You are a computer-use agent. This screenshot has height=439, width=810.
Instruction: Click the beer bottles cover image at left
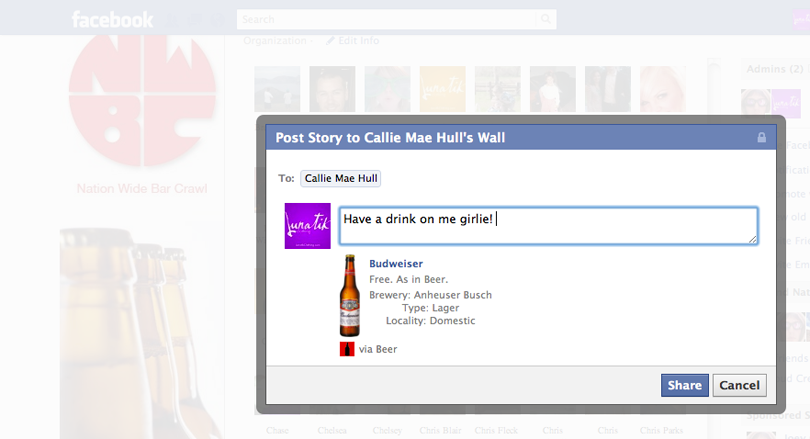[141, 333]
